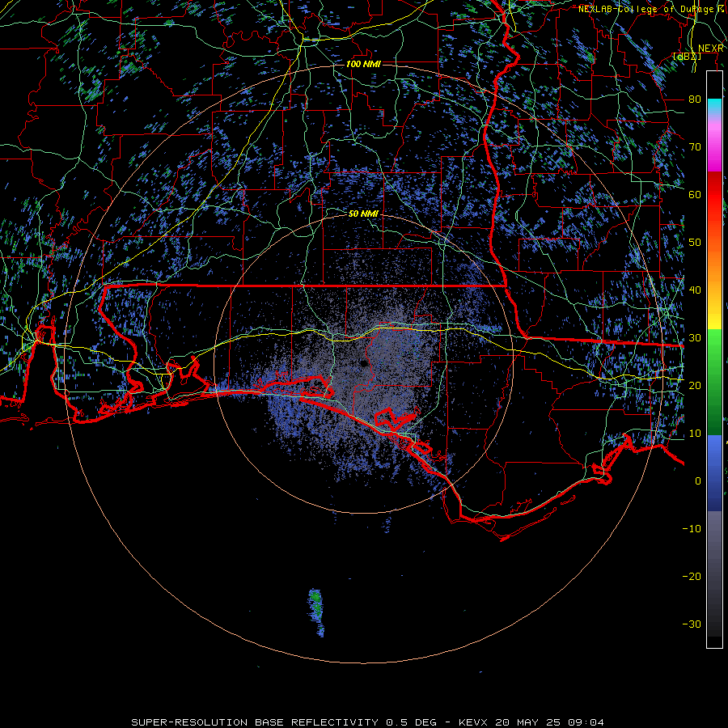Click the "100 NMI" range ring label
Viewport: 728px width, 728px height.
tap(363, 64)
